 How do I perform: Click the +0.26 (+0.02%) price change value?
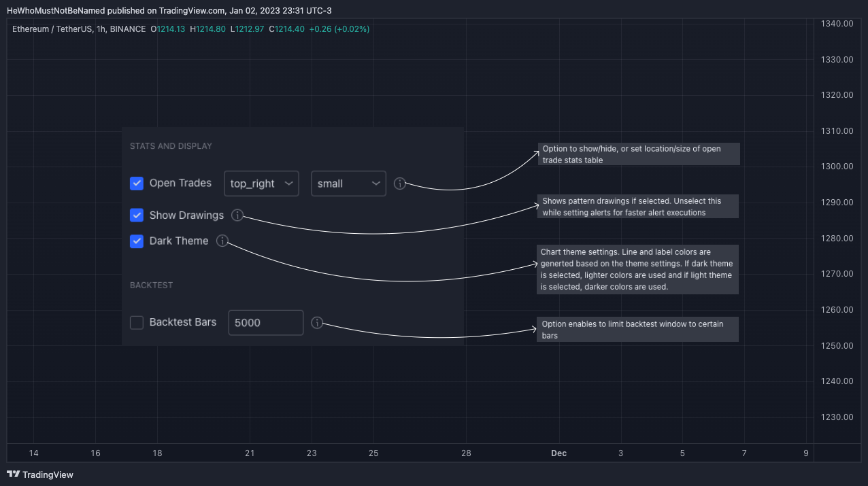click(x=339, y=29)
